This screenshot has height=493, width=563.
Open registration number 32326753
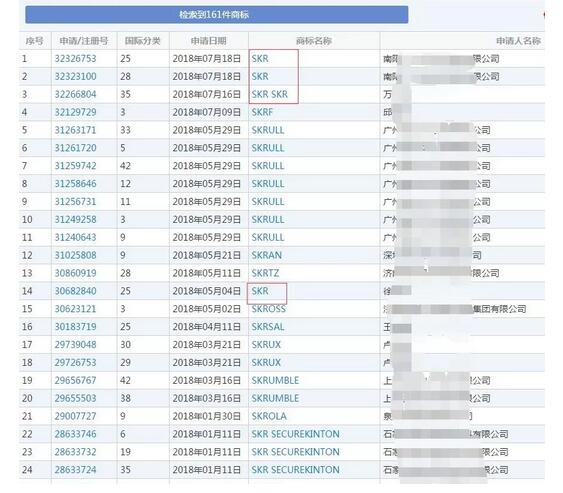[75, 59]
